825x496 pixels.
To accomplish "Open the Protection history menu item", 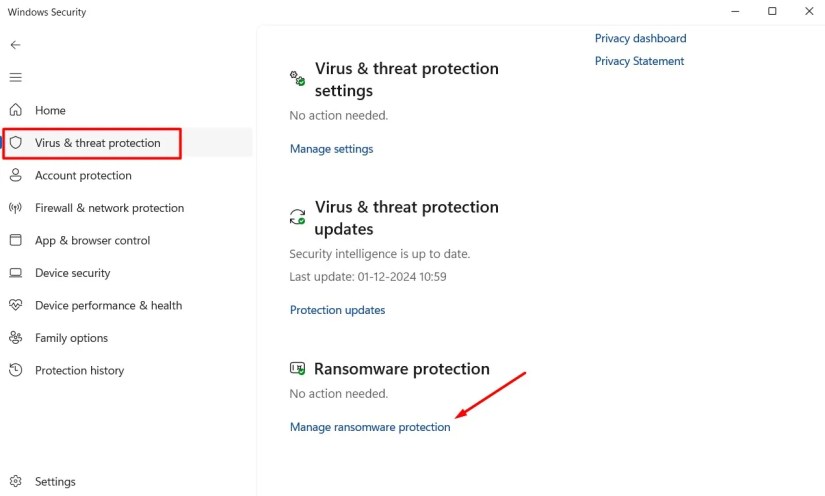I will pyautogui.click(x=79, y=370).
